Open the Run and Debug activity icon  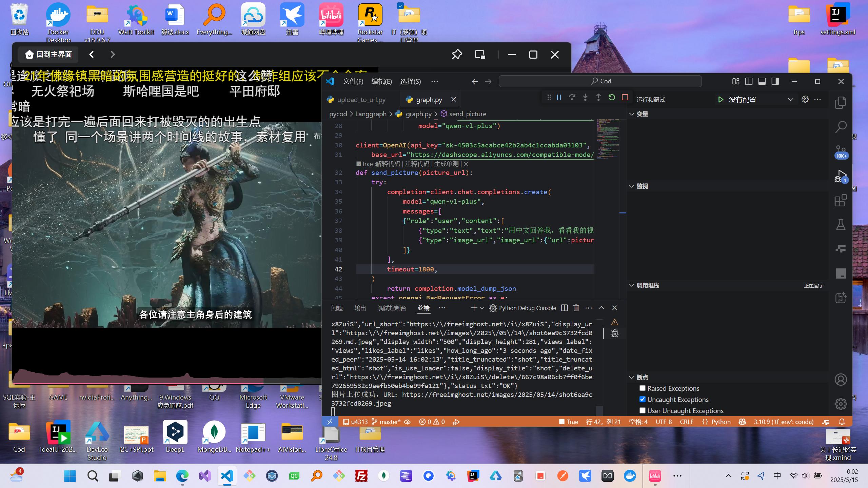point(841,176)
